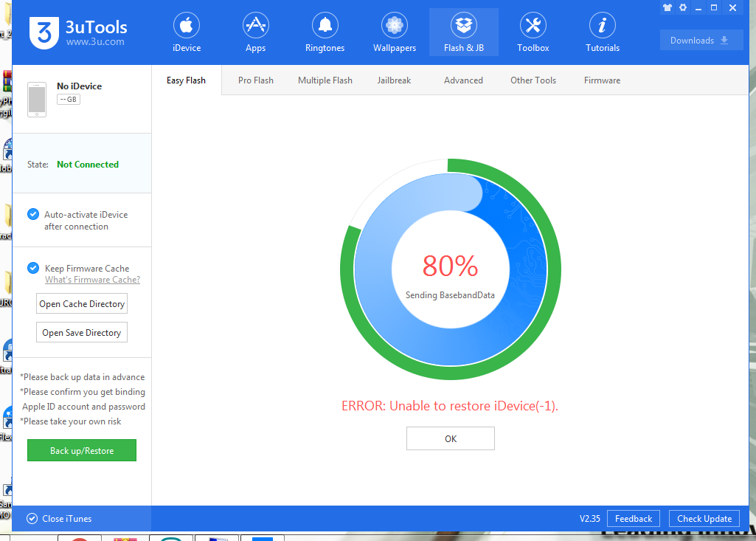Click OK to dismiss the error
Screen dimensions: 756x541
(x=451, y=438)
